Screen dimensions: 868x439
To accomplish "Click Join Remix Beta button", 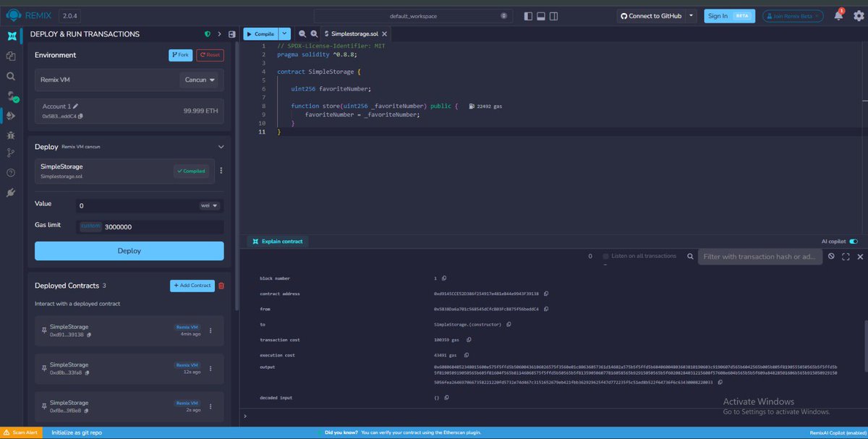I will [x=792, y=15].
